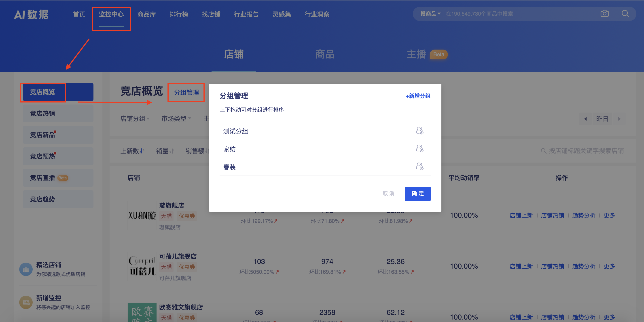Click the magnifier search icon at top right

(x=625, y=14)
